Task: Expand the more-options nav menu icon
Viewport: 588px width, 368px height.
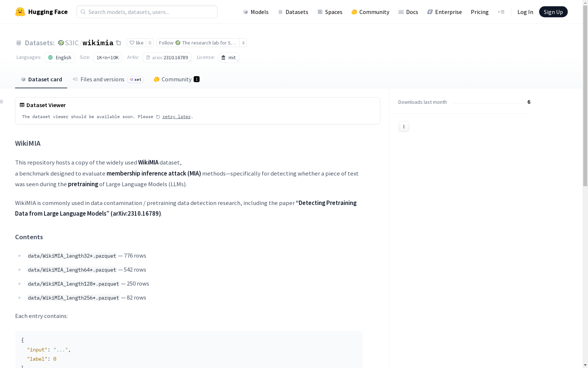Action: 501,12
